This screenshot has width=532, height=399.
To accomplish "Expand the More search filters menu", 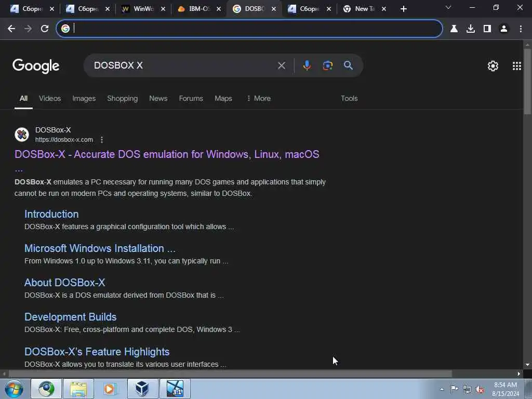I will click(259, 98).
